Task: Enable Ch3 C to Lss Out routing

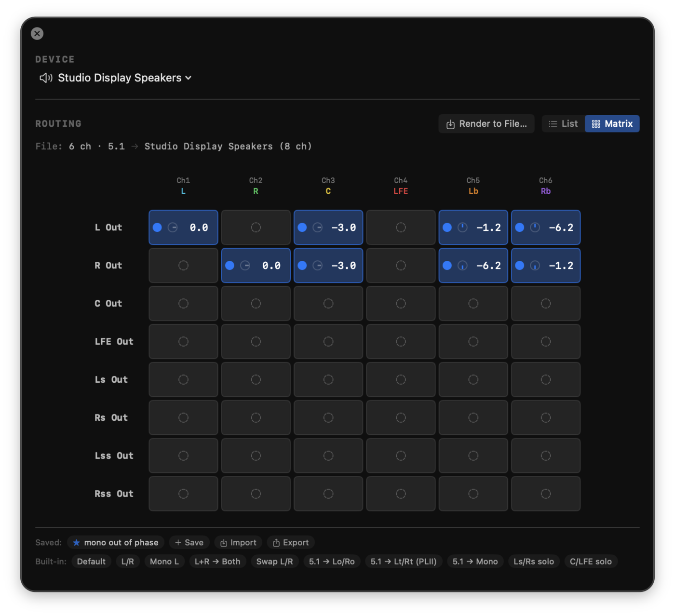Action: click(328, 456)
